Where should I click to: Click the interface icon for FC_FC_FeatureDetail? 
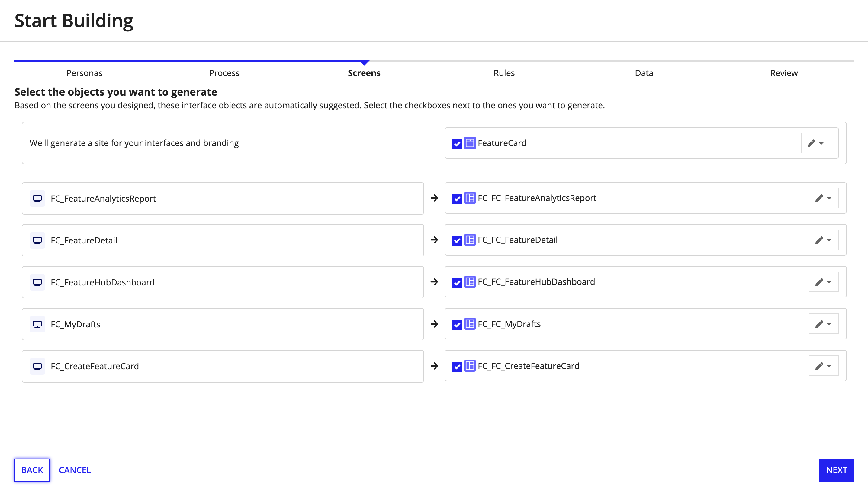(x=470, y=240)
